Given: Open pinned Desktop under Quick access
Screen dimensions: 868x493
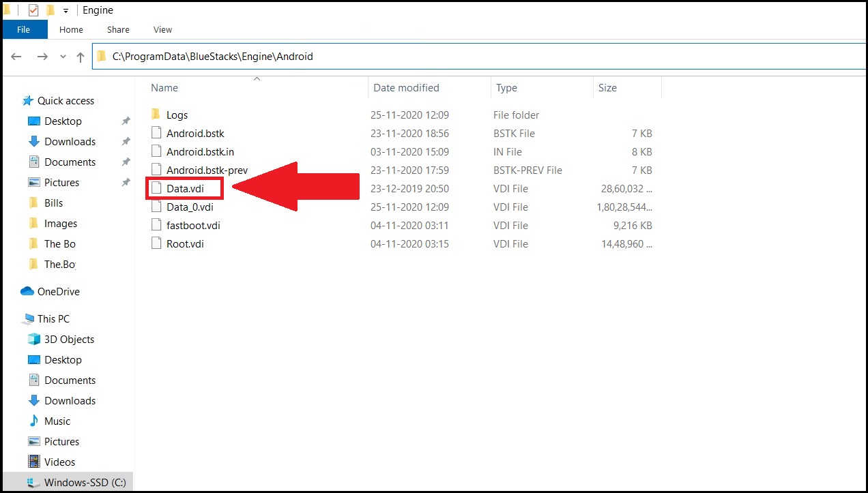Looking at the screenshot, I should point(63,121).
